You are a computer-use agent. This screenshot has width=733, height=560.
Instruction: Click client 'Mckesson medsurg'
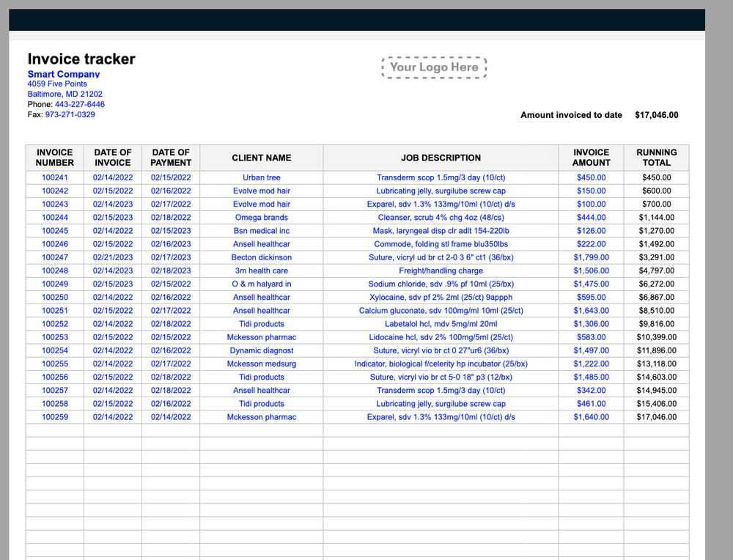click(x=262, y=364)
